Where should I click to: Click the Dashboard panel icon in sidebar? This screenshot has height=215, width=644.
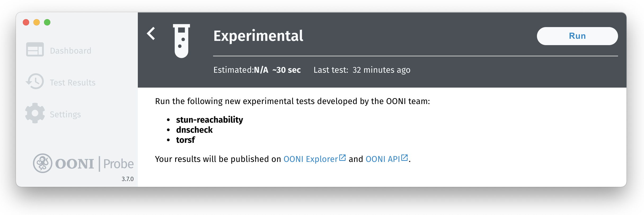35,50
